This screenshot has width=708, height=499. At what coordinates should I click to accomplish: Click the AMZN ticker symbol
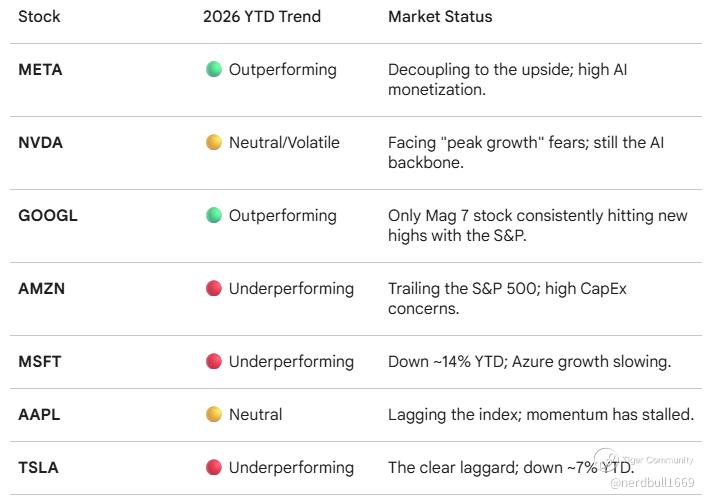click(x=43, y=289)
